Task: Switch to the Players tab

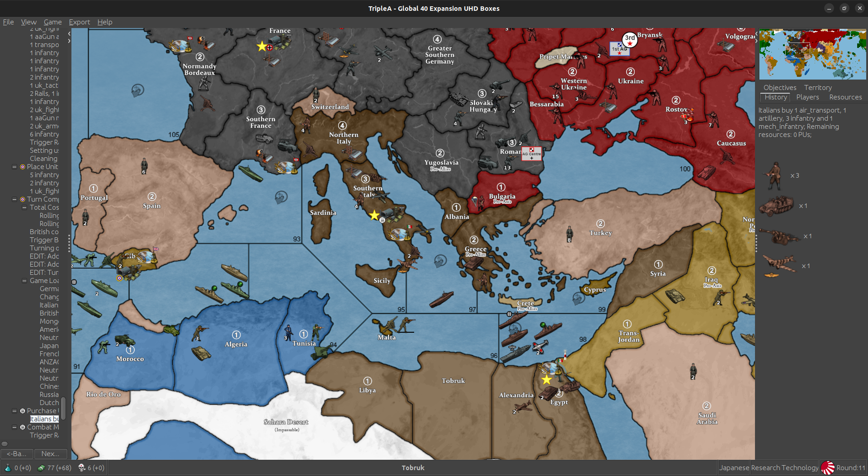Action: 807,97
